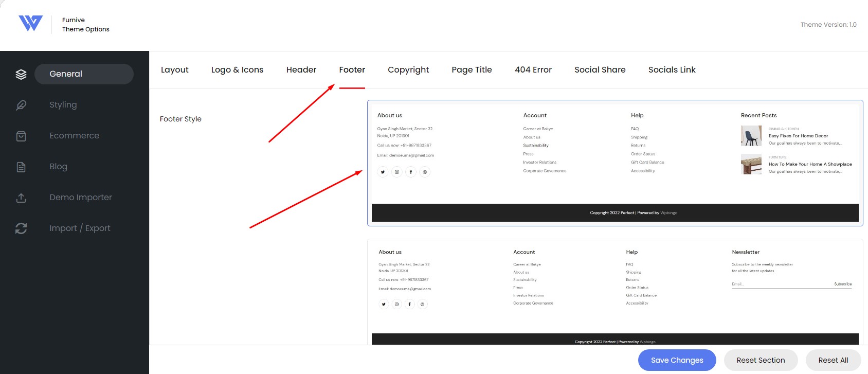Click the Reset All button

pos(833,360)
